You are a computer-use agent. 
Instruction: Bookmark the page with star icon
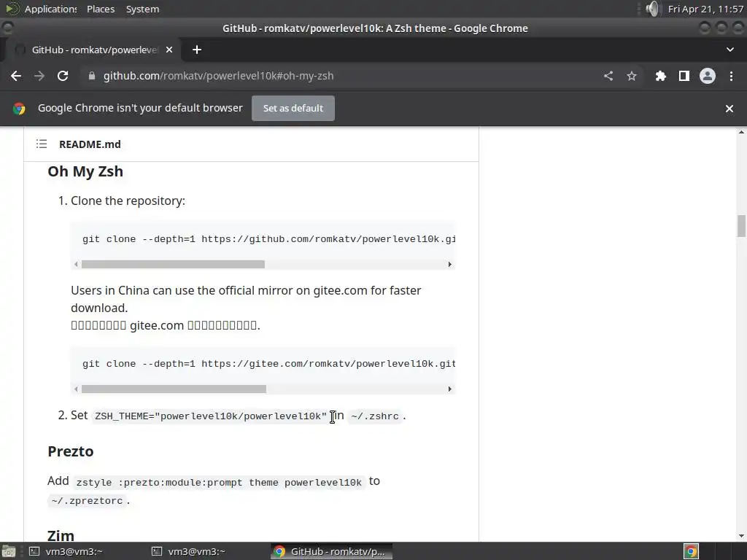click(632, 76)
